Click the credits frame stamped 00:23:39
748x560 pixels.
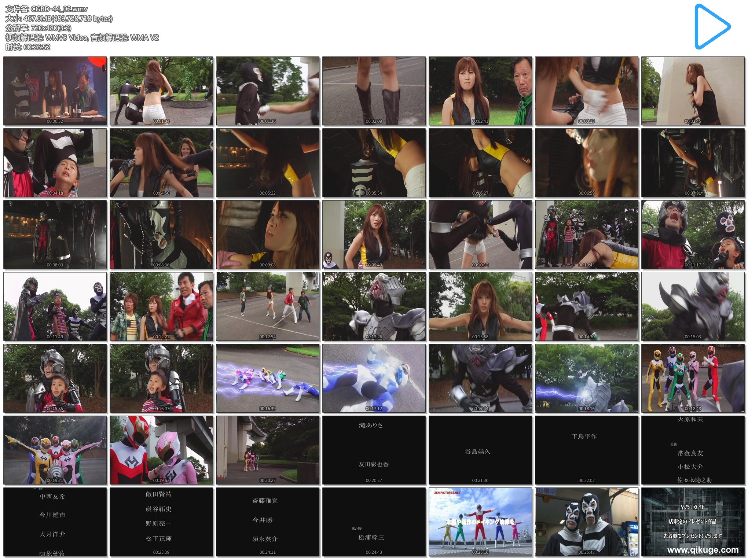[161, 522]
